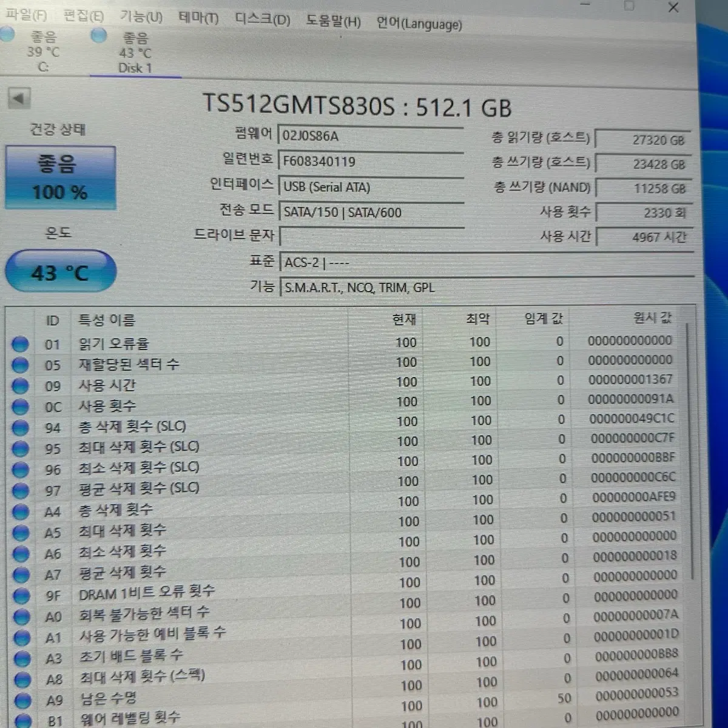
Task: Close the CrystalDiskInfo window
Action: (x=673, y=7)
